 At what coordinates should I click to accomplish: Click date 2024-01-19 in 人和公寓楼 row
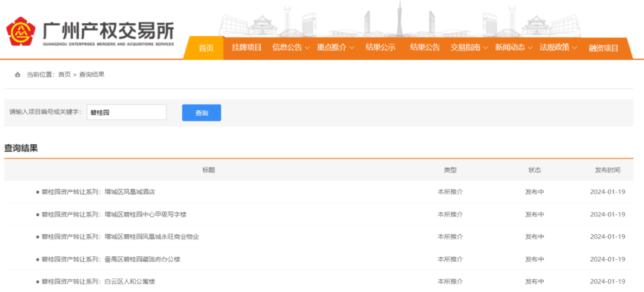click(x=608, y=282)
